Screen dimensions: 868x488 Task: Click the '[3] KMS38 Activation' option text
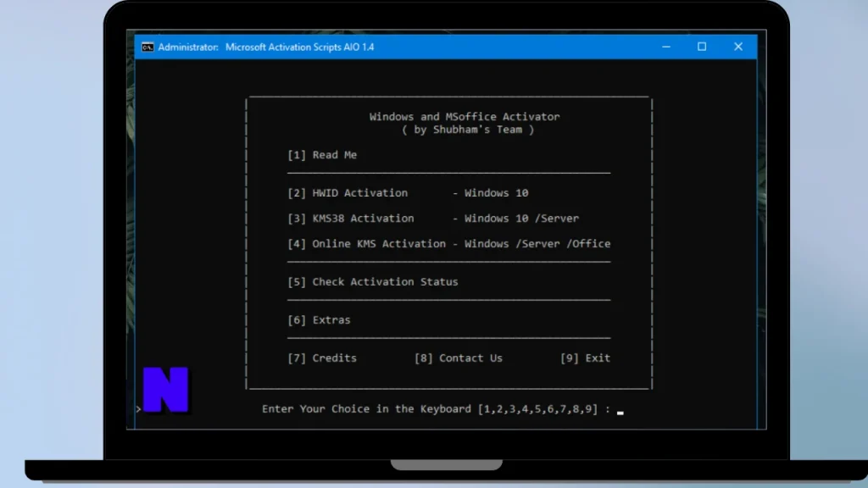point(350,219)
